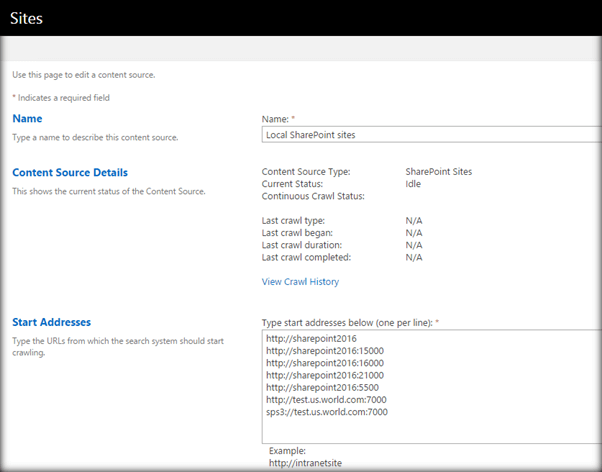This screenshot has width=602, height=472.
Task: Click the Name input field
Action: click(x=430, y=134)
